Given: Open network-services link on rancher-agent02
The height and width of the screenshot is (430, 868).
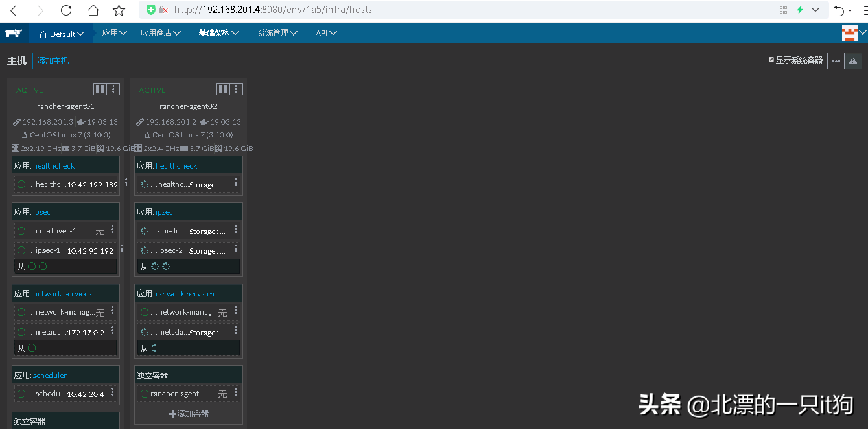Looking at the screenshot, I should pyautogui.click(x=185, y=294).
